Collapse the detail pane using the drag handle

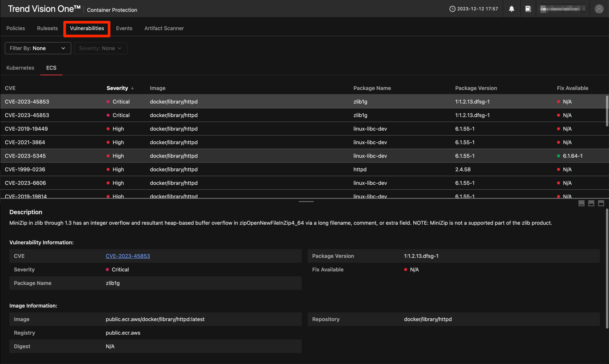click(x=306, y=201)
